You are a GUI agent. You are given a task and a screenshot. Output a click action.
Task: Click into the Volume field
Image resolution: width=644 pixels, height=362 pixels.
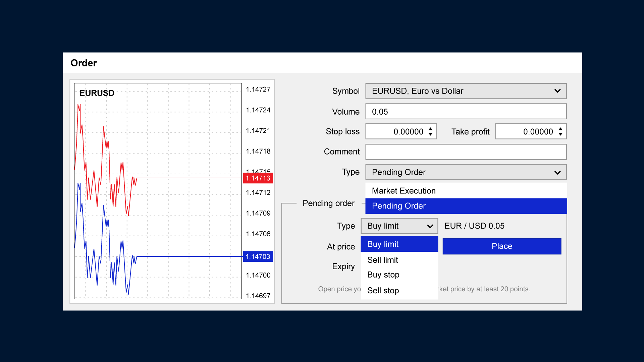[466, 112]
